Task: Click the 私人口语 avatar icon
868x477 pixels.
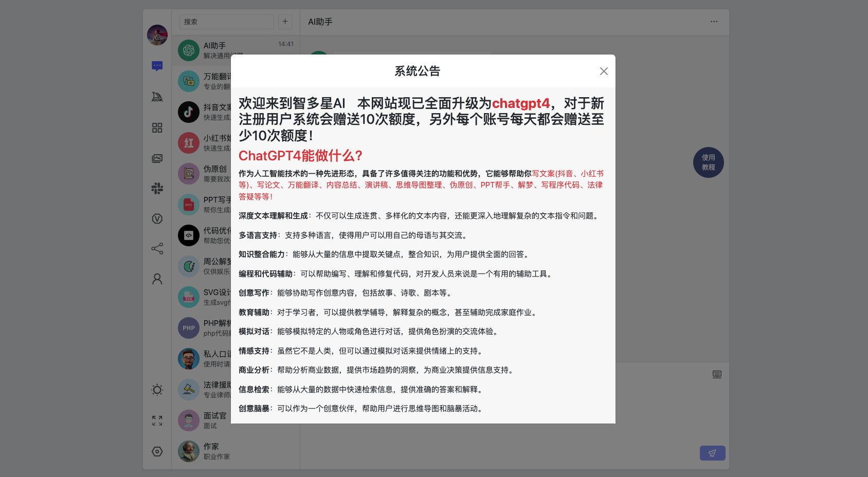Action: (x=189, y=359)
